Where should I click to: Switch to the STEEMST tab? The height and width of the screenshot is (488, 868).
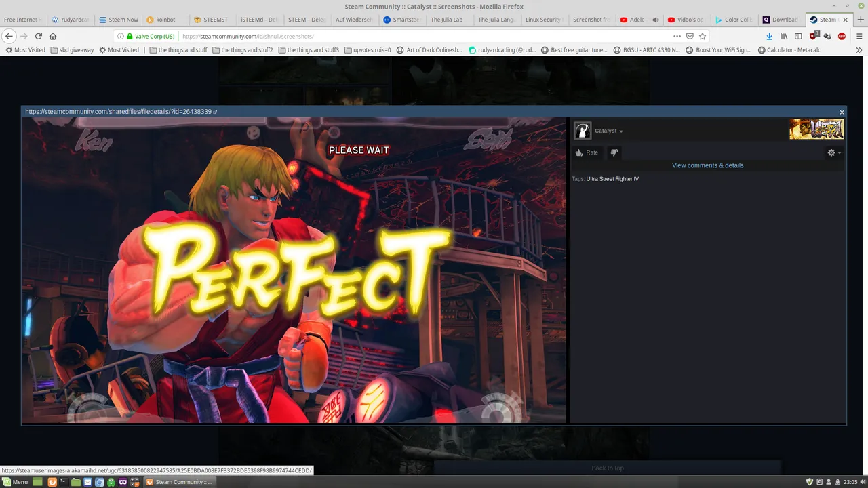[212, 20]
